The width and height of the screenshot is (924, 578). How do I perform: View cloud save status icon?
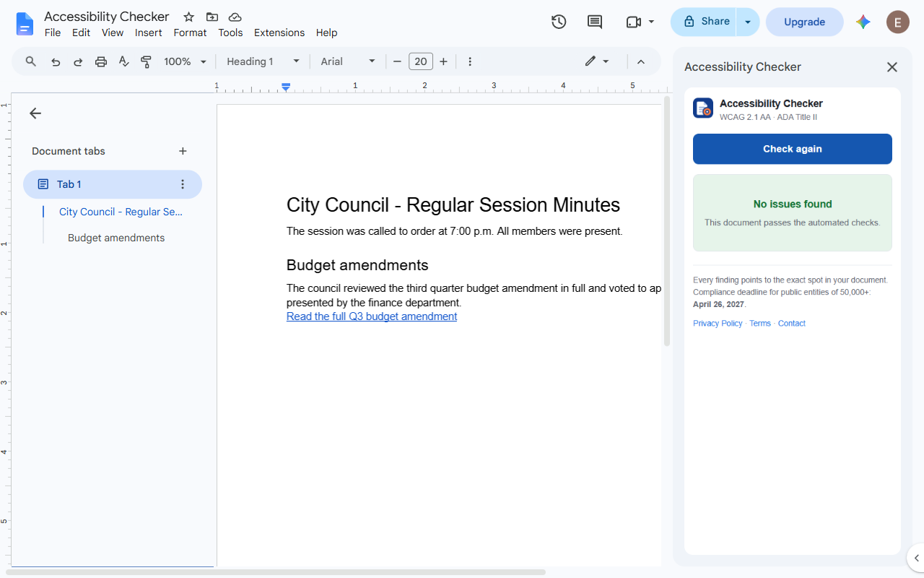click(x=235, y=17)
